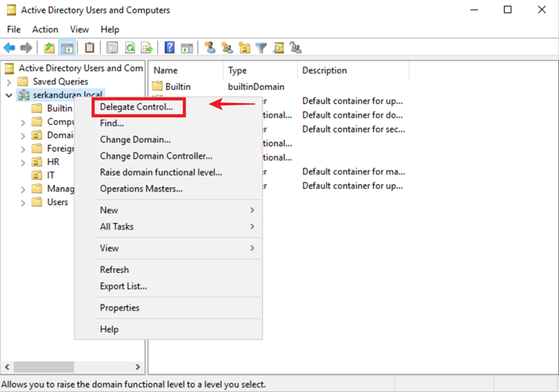Collapse the serkanduran.local domain node
The image size is (559, 392).
(9, 95)
